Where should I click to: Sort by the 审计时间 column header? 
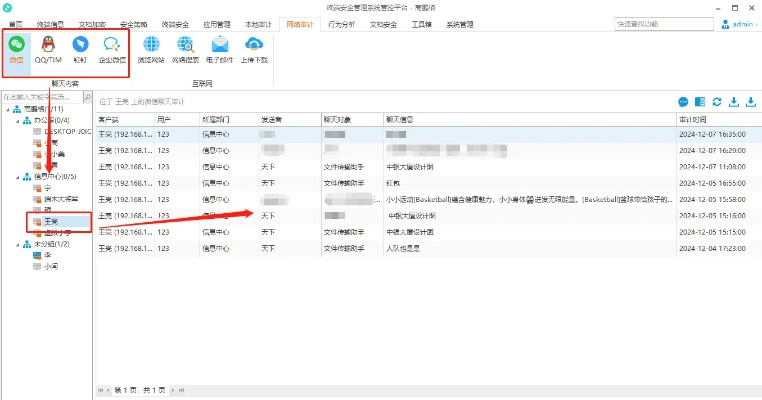click(x=719, y=120)
